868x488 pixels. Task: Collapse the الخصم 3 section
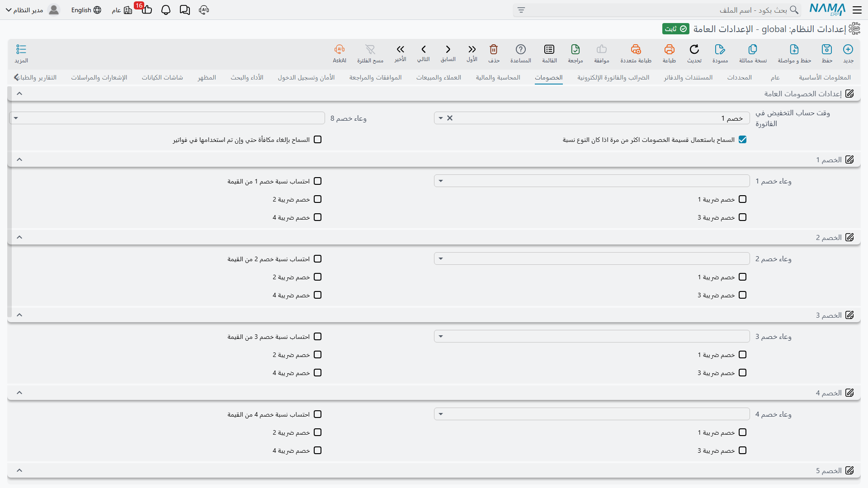coord(19,315)
